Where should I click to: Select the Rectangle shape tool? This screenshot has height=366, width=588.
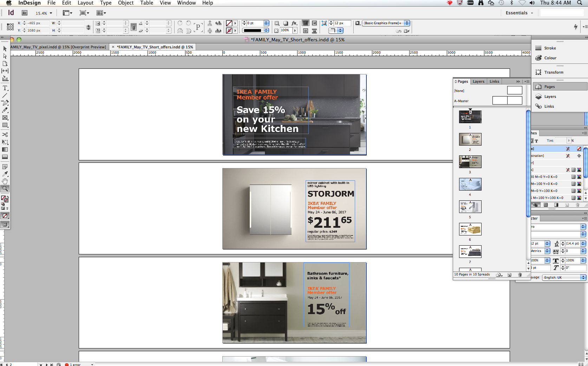[x=5, y=125]
